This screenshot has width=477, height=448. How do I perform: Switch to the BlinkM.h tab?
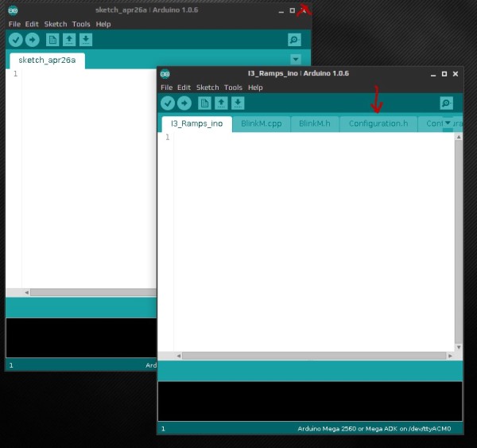click(315, 123)
